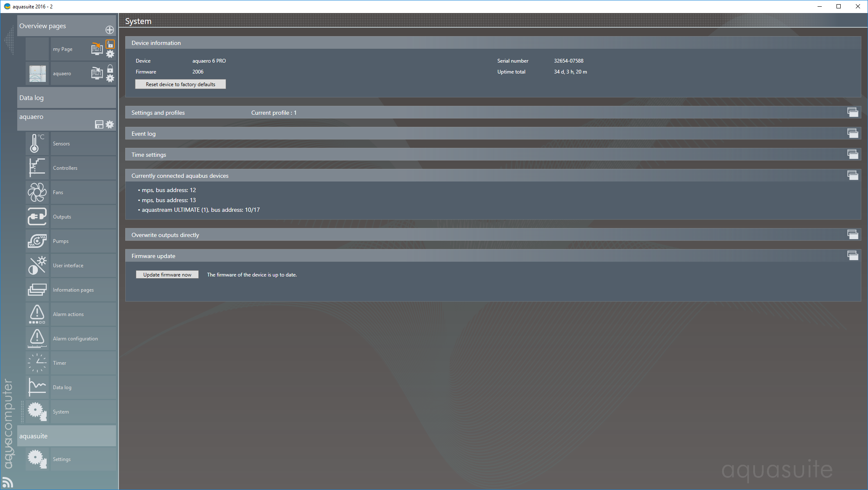Click Reset device to factory defaults
The width and height of the screenshot is (868, 490).
click(180, 84)
